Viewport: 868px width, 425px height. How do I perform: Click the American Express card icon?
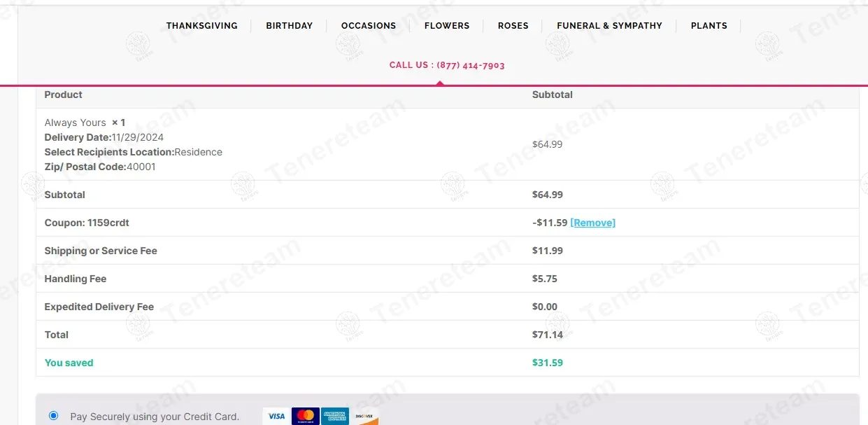click(x=334, y=416)
